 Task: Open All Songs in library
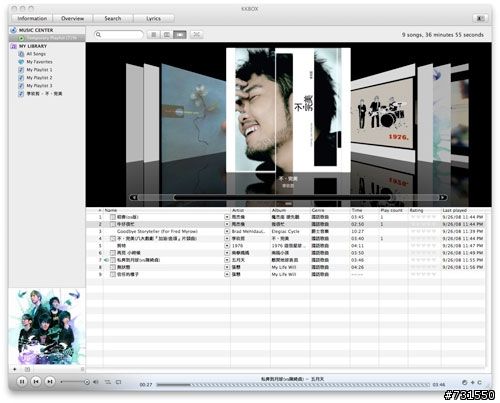(36, 54)
